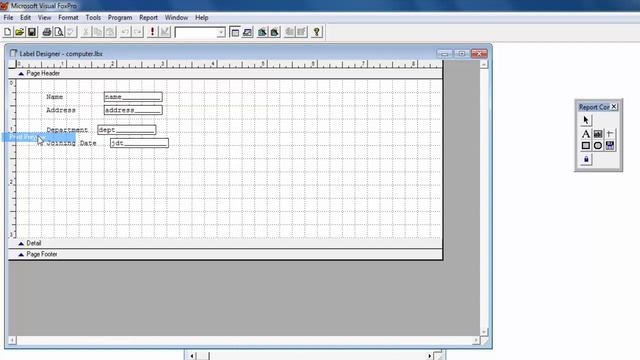Click the Label Designer up scroll arrow
640x360 pixels.
pyautogui.click(x=484, y=64)
